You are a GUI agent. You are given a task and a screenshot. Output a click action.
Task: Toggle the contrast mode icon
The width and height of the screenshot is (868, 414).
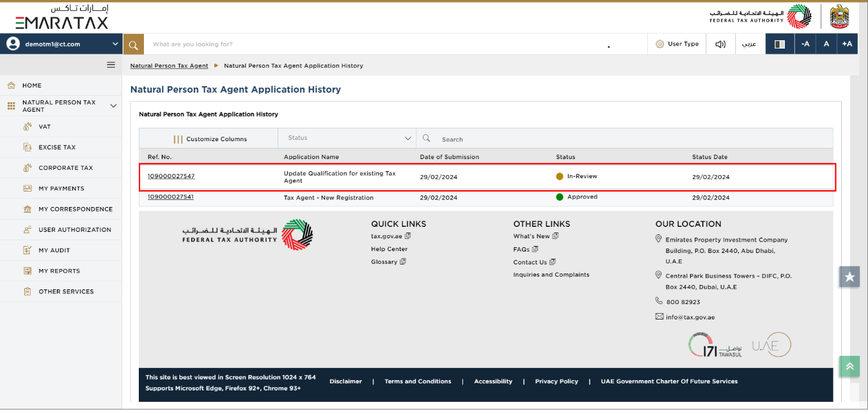tap(780, 44)
